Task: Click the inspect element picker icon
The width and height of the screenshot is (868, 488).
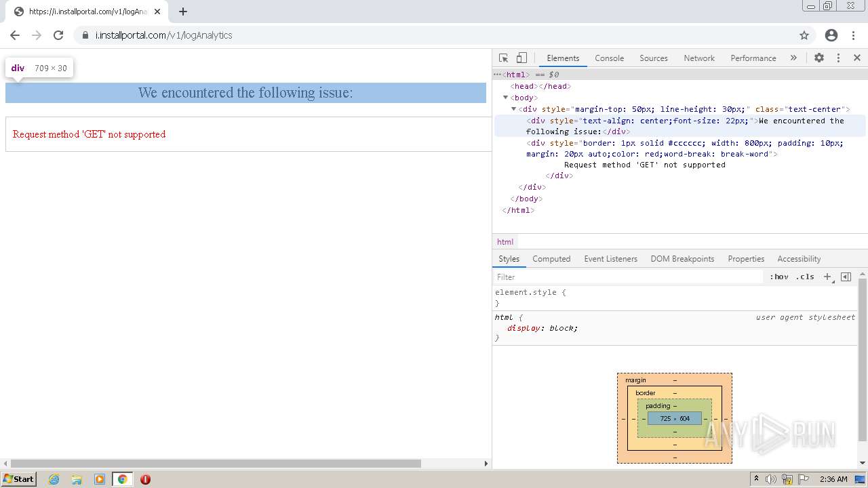Action: (503, 58)
